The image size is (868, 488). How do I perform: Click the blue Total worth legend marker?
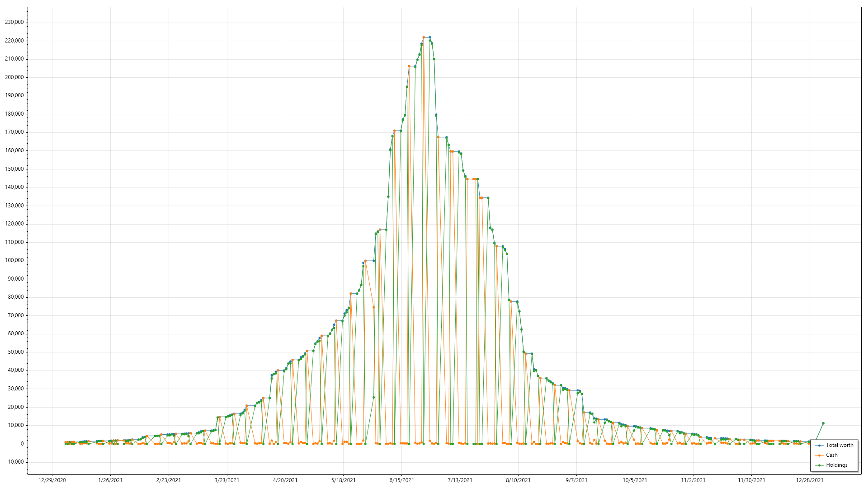click(819, 446)
